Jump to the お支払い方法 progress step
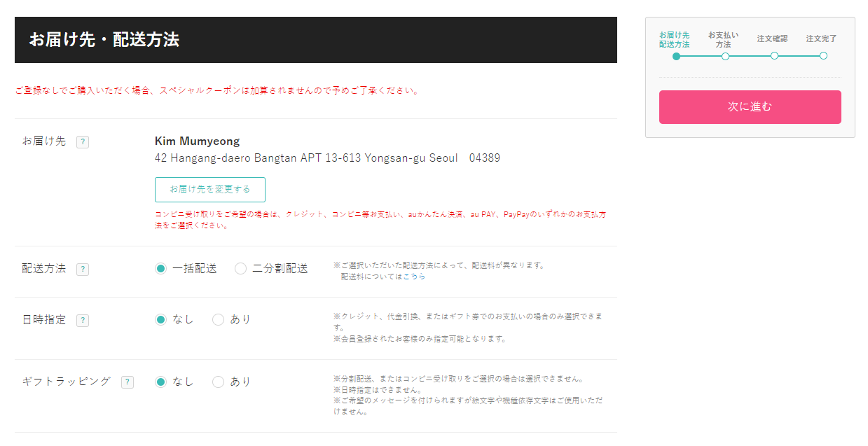This screenshot has width=868, height=446. coord(725,56)
